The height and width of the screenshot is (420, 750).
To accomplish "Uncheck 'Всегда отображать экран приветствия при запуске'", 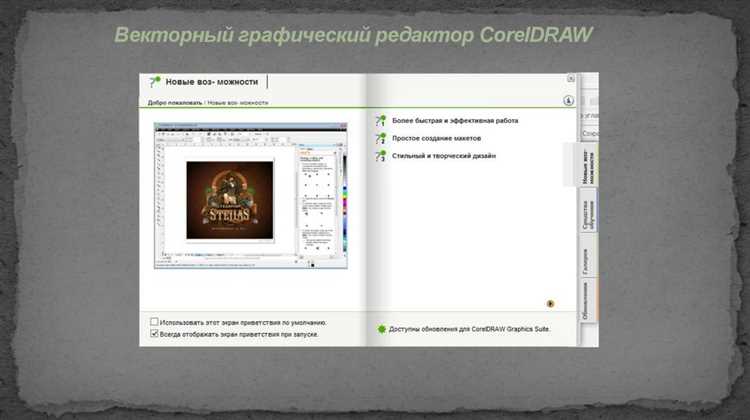I will [154, 333].
